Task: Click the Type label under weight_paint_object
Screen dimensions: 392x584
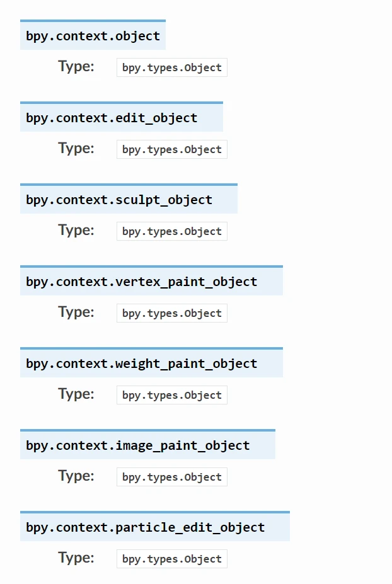Action: pos(76,394)
